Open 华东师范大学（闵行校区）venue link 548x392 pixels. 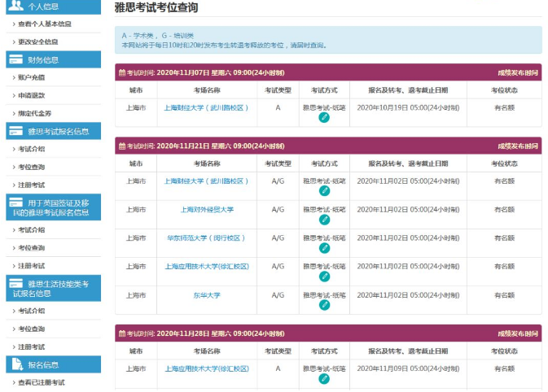click(207, 237)
